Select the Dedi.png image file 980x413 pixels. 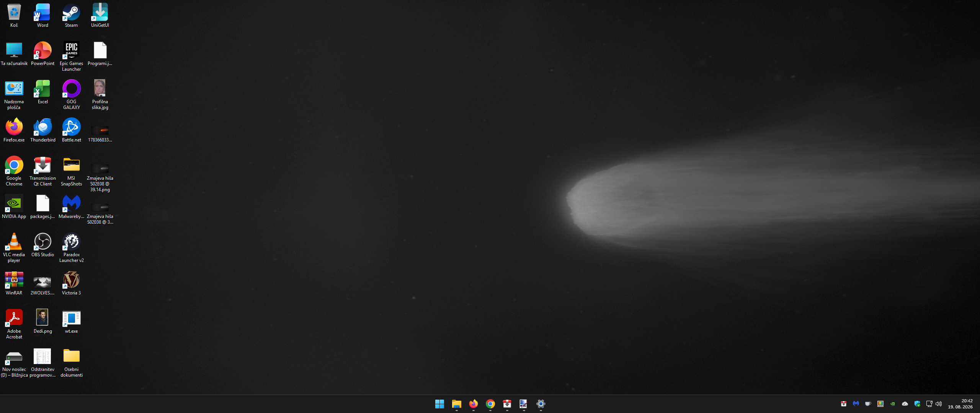(x=42, y=321)
